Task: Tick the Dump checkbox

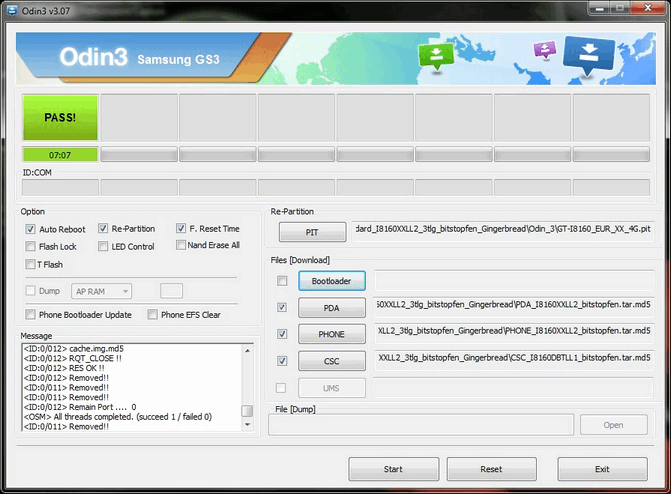Action: tap(30, 291)
